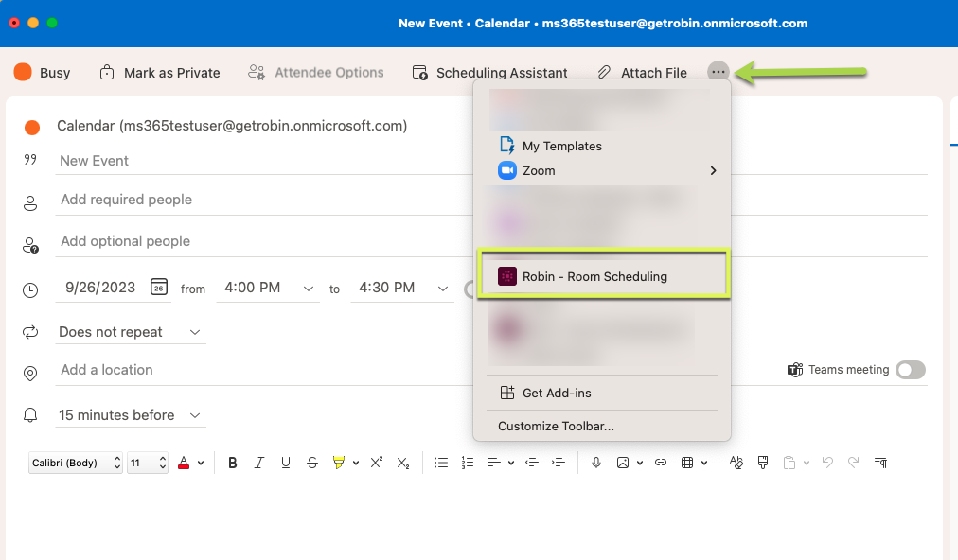Click the three-dot more options button
Viewport: 958px width, 560px height.
coord(718,72)
